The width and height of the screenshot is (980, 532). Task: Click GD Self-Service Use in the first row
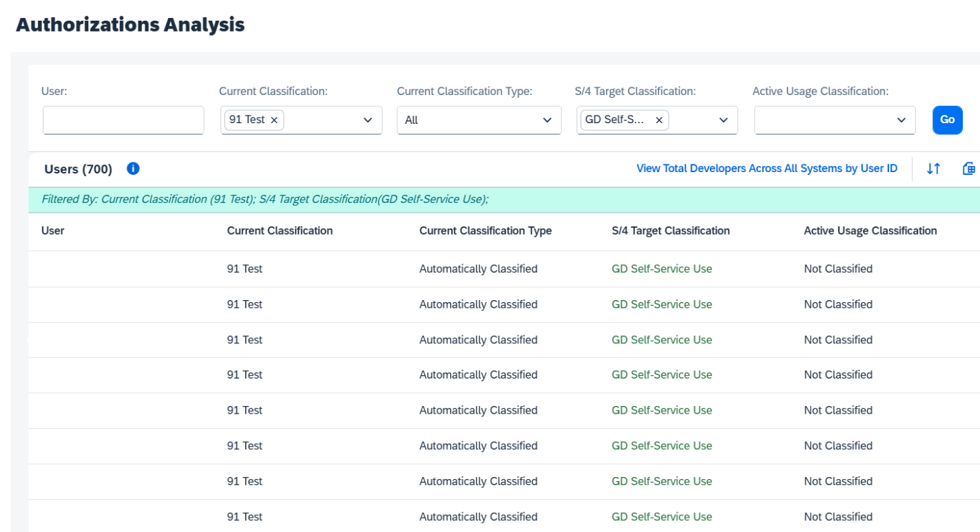tap(661, 269)
